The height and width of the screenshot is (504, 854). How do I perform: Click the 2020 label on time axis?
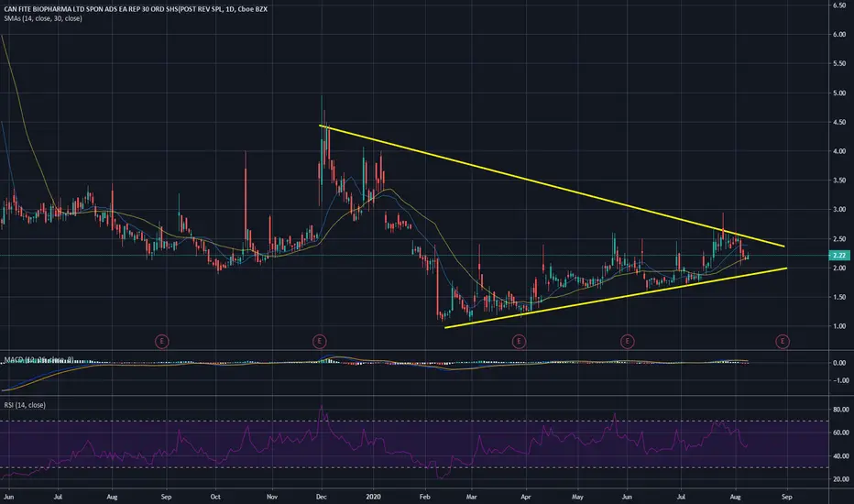pos(373,497)
